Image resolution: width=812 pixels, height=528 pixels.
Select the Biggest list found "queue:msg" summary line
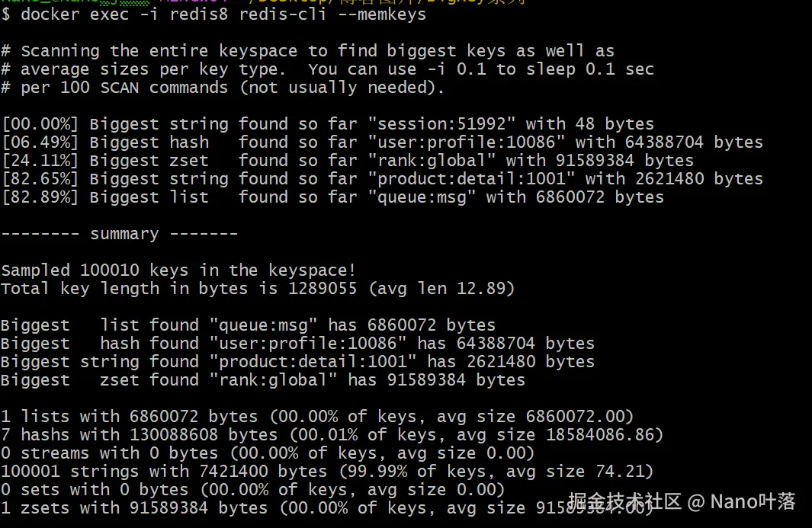[248, 325]
